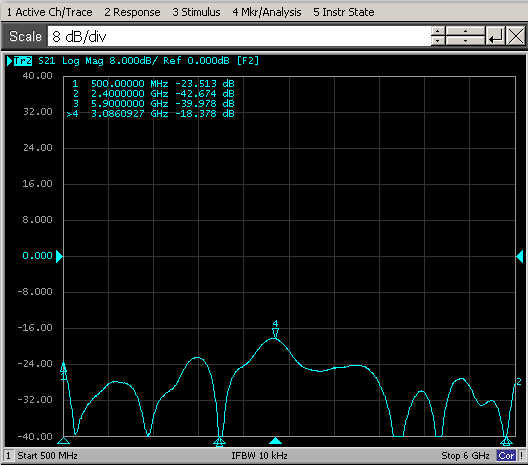Click the large coarse increment up arrow
The image size is (528, 465).
click(x=465, y=31)
